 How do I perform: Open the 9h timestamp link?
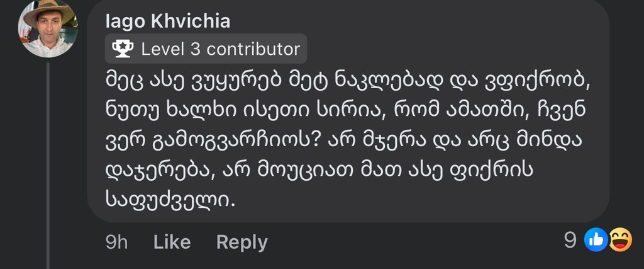[116, 242]
